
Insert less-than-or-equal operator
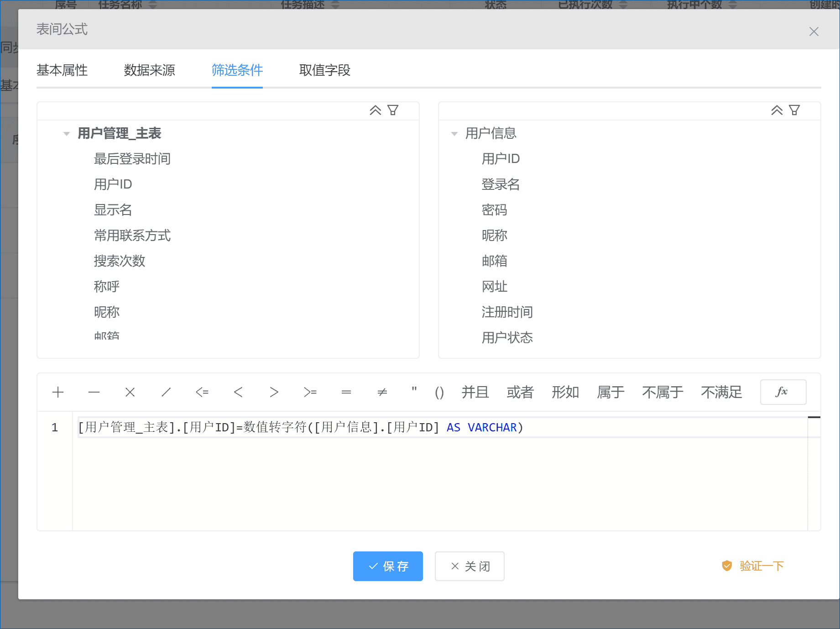[x=202, y=392]
